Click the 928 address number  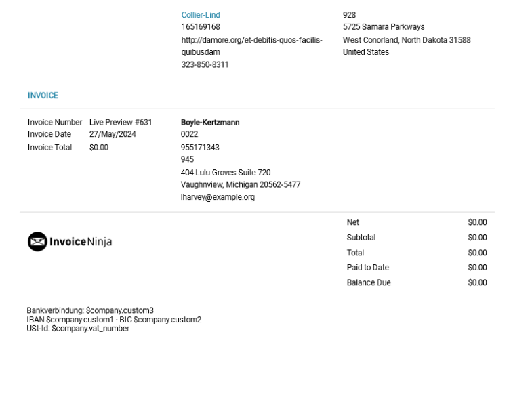click(349, 15)
